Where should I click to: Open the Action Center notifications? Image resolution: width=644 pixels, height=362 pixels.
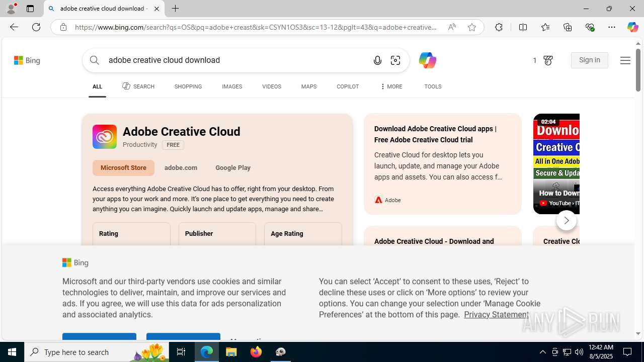(627, 352)
